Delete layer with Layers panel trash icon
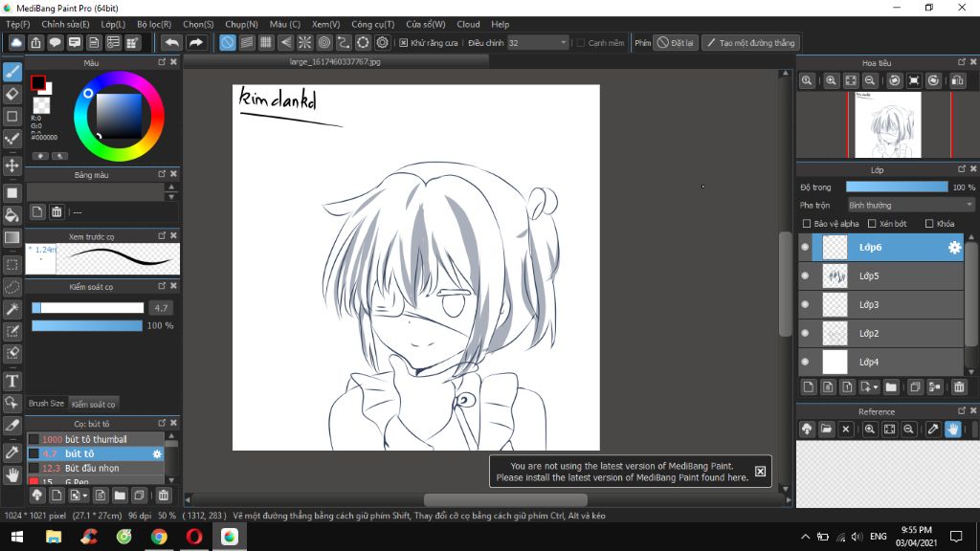The width and height of the screenshot is (980, 551). pos(959,387)
